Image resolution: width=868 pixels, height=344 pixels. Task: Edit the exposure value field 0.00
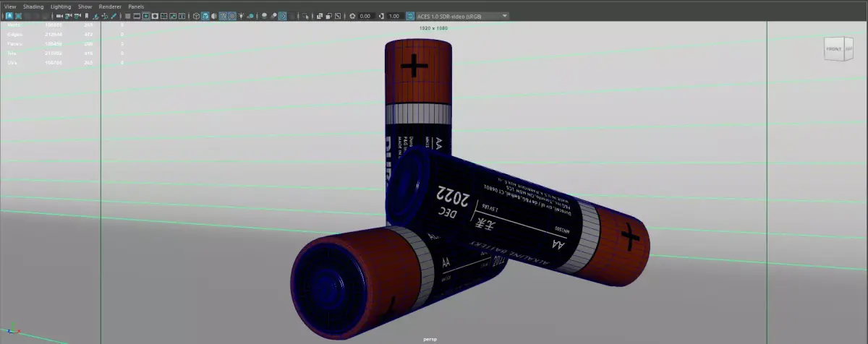point(366,16)
